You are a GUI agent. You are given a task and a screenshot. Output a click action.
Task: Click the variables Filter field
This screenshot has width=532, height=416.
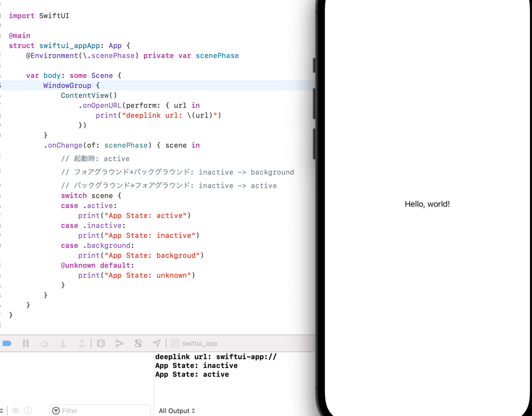(100, 411)
